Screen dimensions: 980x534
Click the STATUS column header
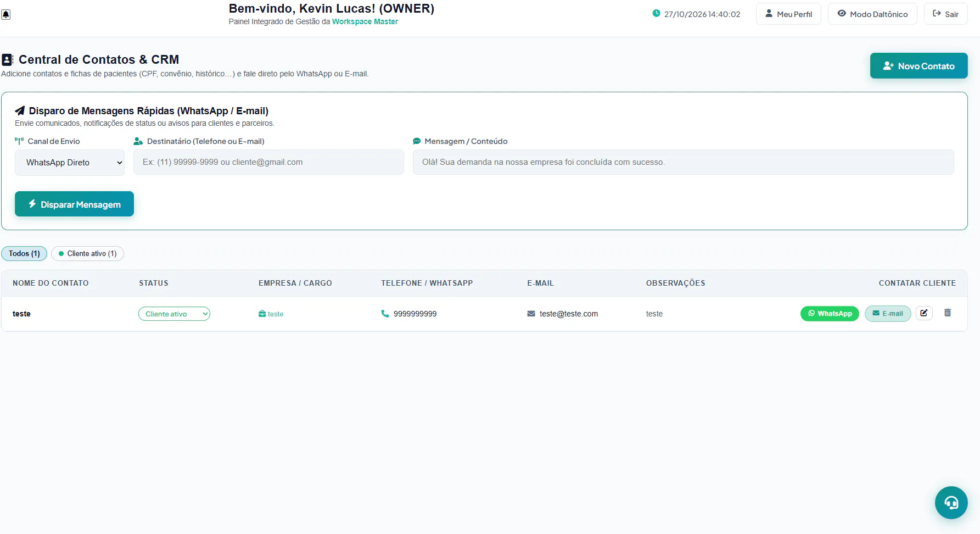click(154, 283)
